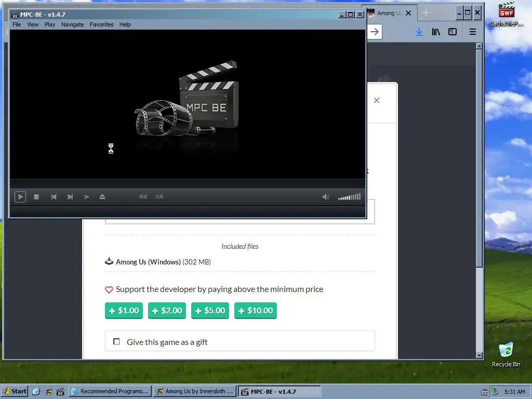The image size is (532, 399).
Task: Open the Help menu in MPC-BE
Action: (125, 24)
